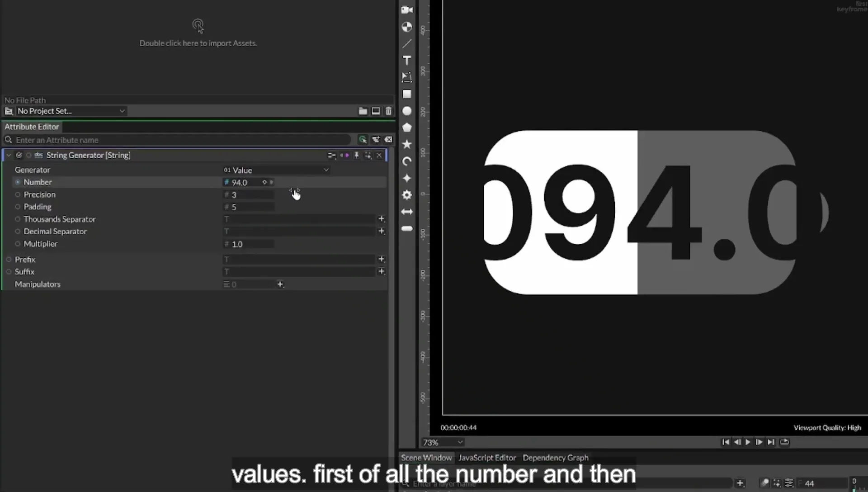Viewport: 868px width, 492px height.
Task: Toggle playback loop button
Action: (784, 442)
